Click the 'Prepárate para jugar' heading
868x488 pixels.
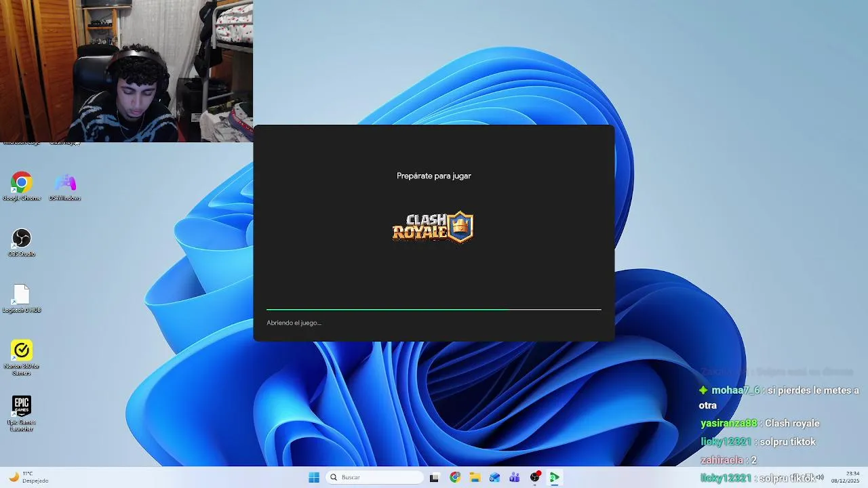coord(434,176)
